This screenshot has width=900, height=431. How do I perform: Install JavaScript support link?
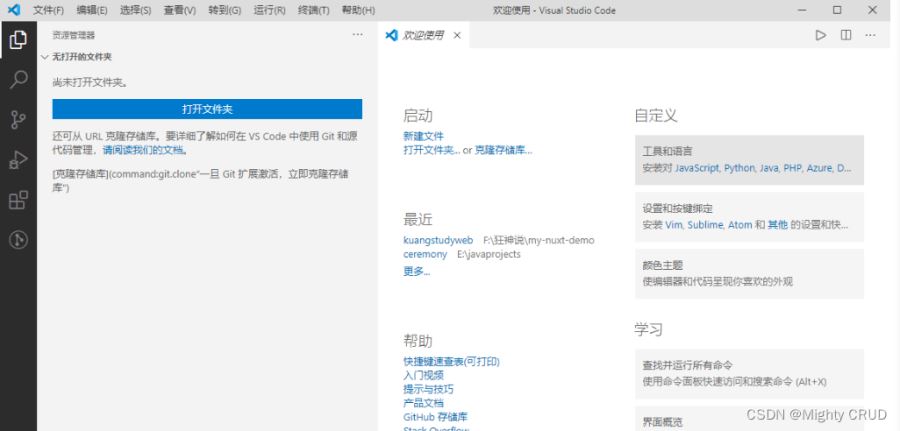pos(697,168)
